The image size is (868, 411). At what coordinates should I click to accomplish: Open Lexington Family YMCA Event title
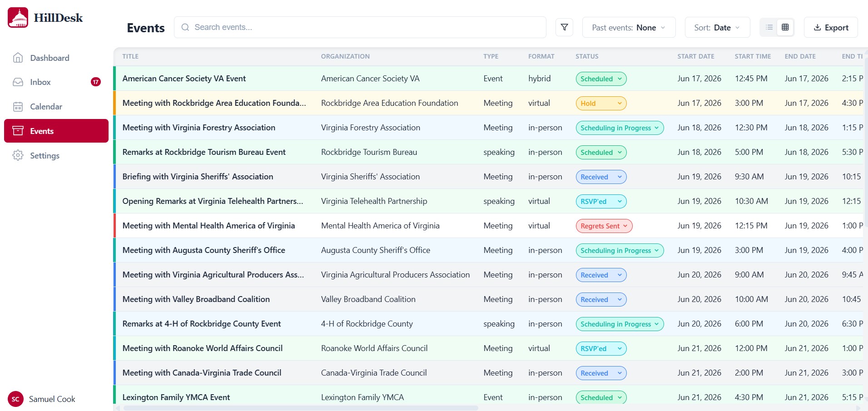pyautogui.click(x=176, y=397)
